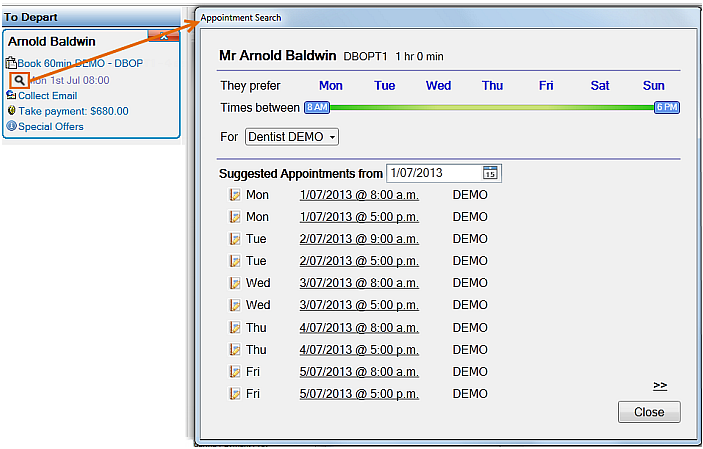Screen dimensions: 703x449
Task: Toggle Thu preferred day
Action: click(492, 86)
